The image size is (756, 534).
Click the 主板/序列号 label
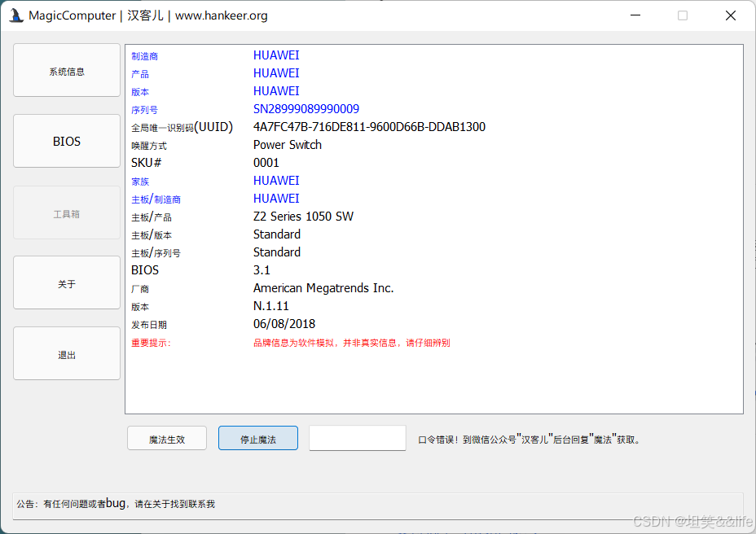pos(156,253)
